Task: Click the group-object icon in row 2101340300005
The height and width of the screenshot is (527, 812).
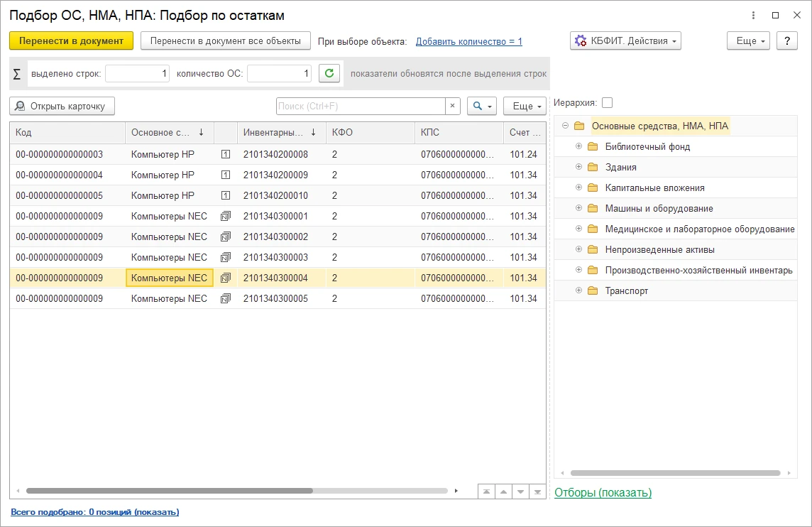Action: (x=226, y=298)
